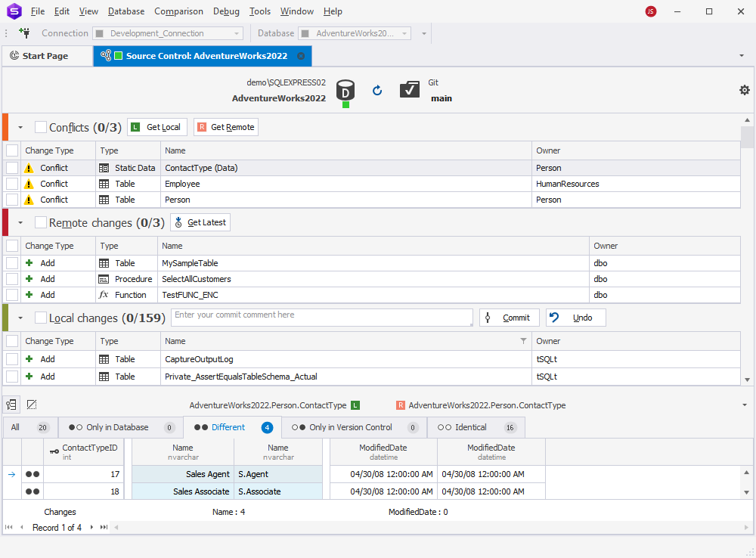Collapse the Remote changes section
The height and width of the screenshot is (558, 756).
20,223
